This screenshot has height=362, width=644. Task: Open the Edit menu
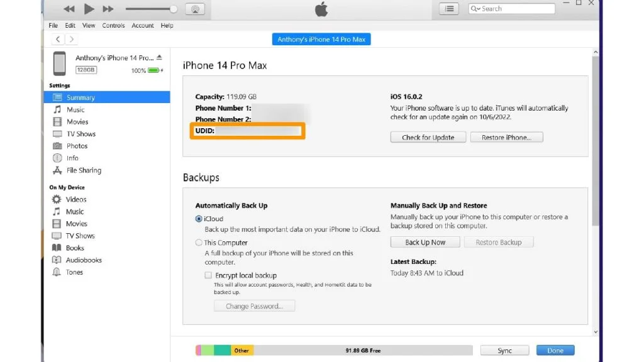(70, 25)
